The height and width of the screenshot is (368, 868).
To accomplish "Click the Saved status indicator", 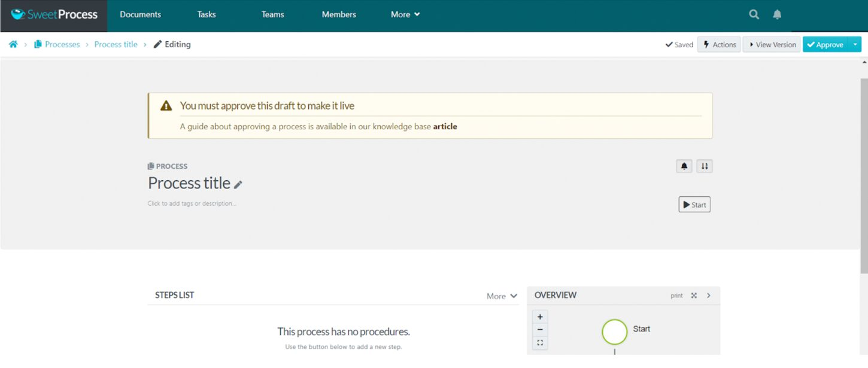I will click(679, 45).
